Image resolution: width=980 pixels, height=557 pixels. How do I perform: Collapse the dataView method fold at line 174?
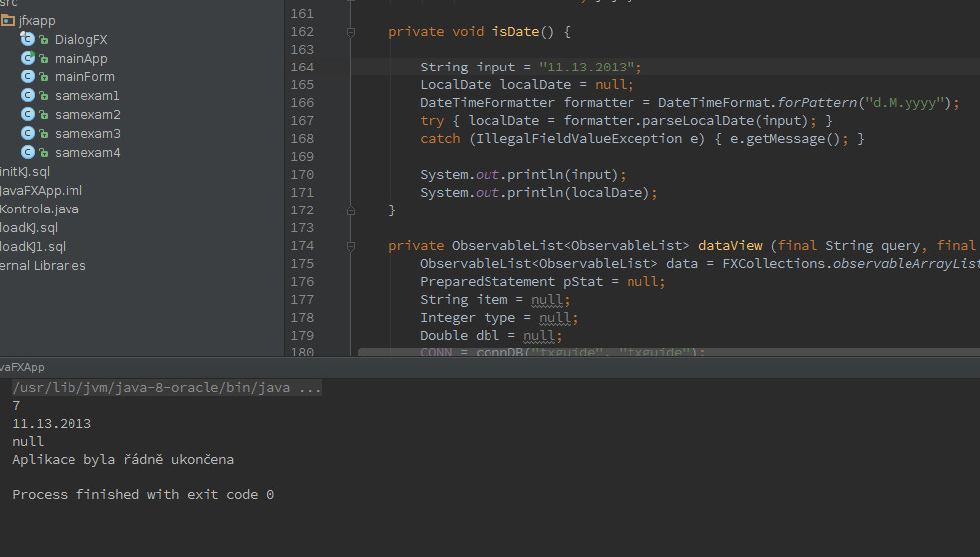point(351,247)
